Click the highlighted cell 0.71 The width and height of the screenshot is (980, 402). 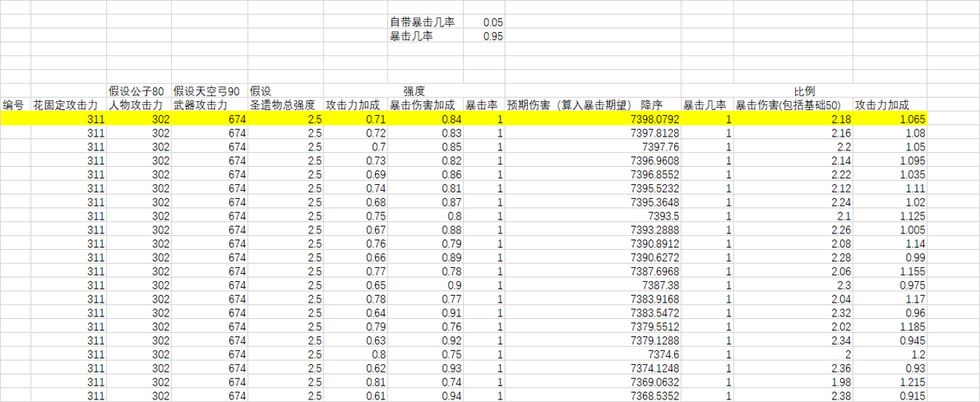[x=356, y=118]
